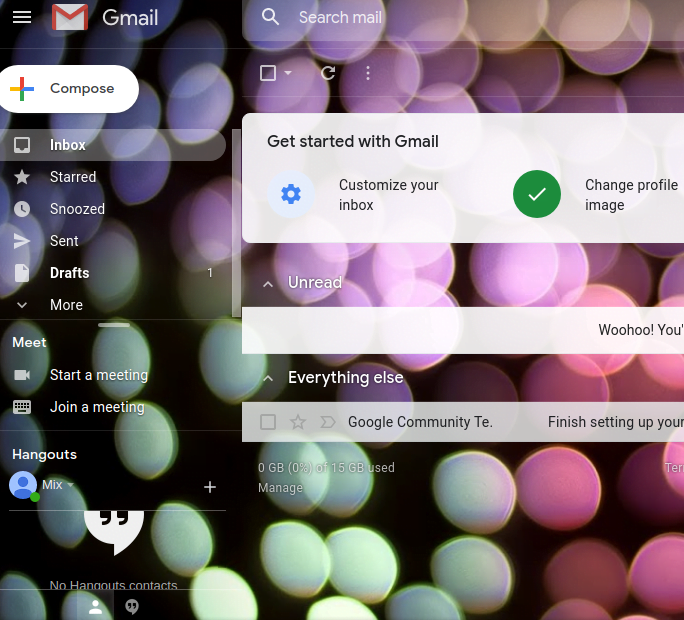Switch to the Hangouts contacts tab
This screenshot has height=620, width=684.
click(96, 606)
